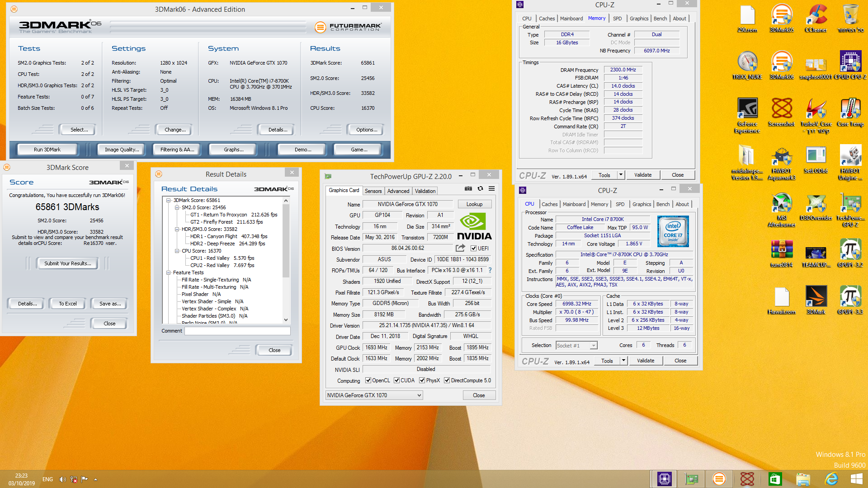Switch to Sensors tab in GPU-Z
This screenshot has width=868, height=488.
tap(373, 191)
